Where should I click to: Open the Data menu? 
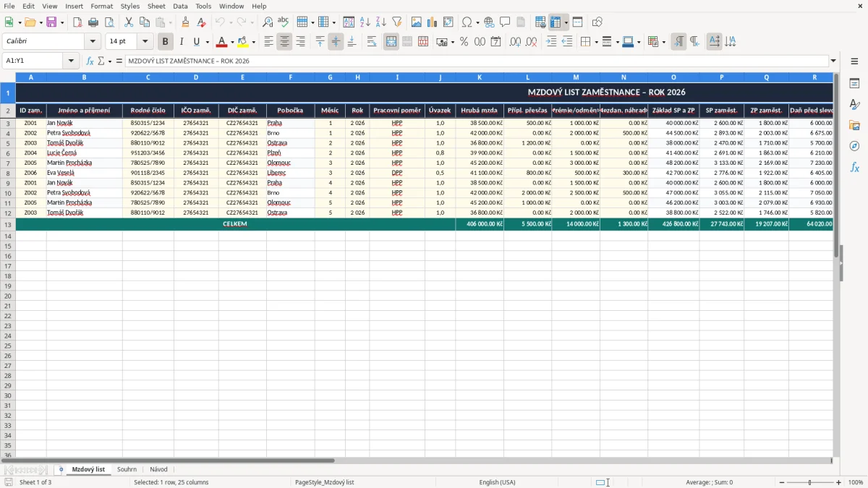(180, 6)
